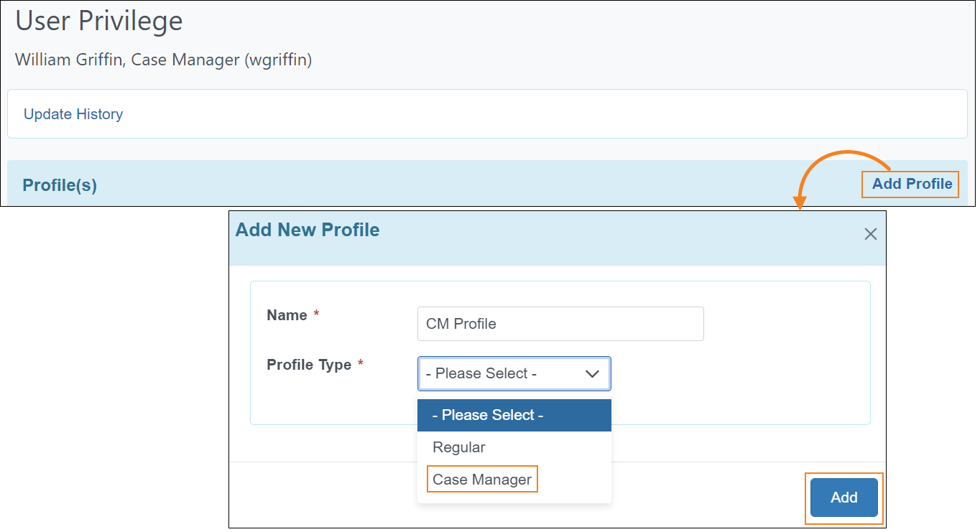The width and height of the screenshot is (980, 532).
Task: Click the dropdown chevron arrow
Action: (592, 373)
